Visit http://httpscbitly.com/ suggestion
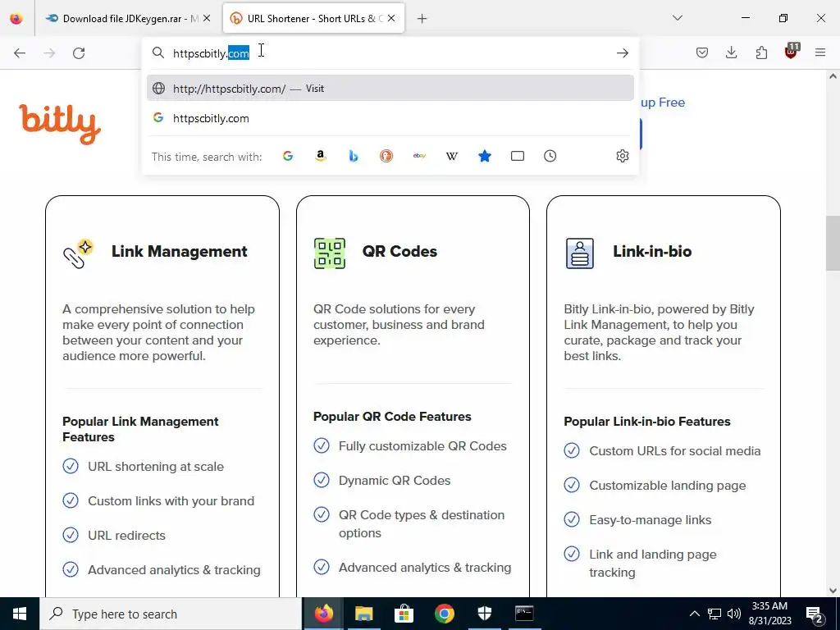This screenshot has height=630, width=840. click(x=390, y=89)
